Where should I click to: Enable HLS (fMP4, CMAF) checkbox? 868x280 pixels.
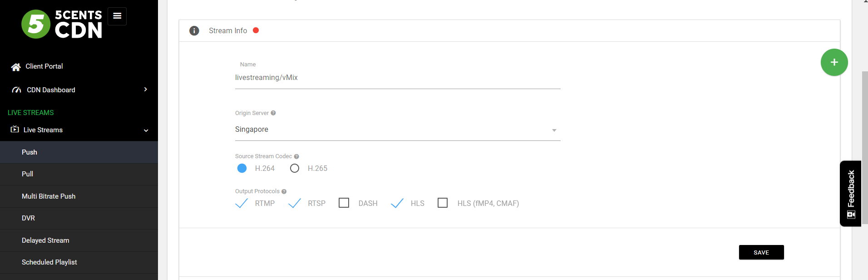(443, 203)
